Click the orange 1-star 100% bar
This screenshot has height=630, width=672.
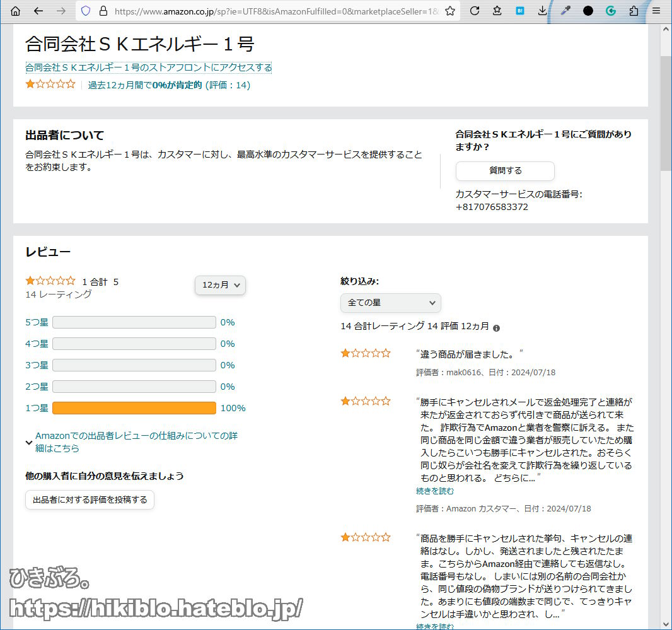click(x=134, y=408)
